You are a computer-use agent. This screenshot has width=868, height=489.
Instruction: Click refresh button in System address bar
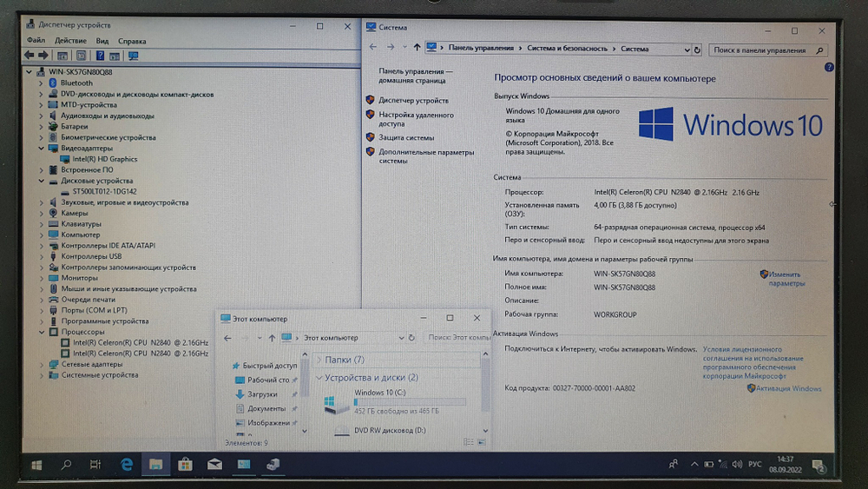click(x=697, y=50)
